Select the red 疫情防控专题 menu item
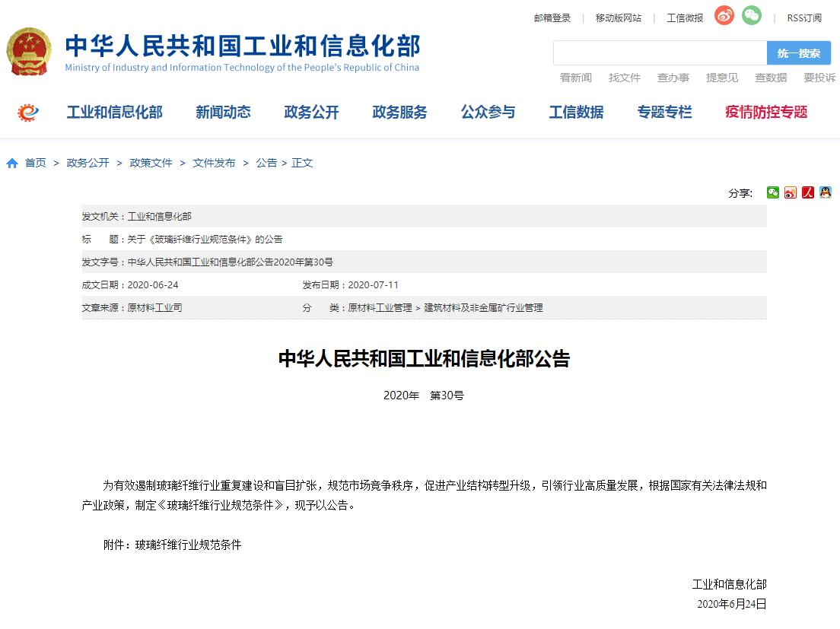The image size is (840, 629). pyautogui.click(x=766, y=113)
